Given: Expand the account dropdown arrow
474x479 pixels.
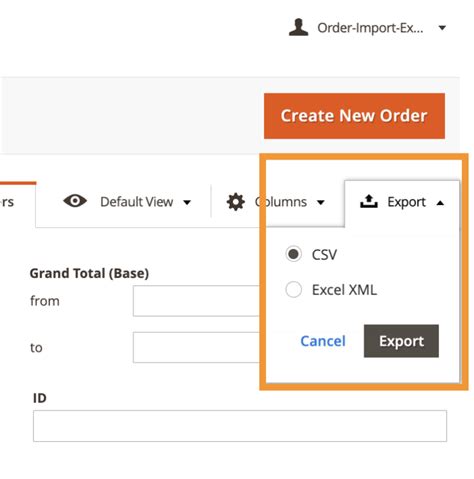Looking at the screenshot, I should 442,28.
